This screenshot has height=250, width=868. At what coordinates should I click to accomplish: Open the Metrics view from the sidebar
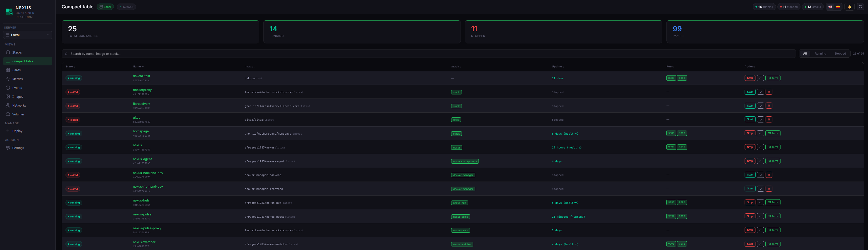click(x=17, y=79)
